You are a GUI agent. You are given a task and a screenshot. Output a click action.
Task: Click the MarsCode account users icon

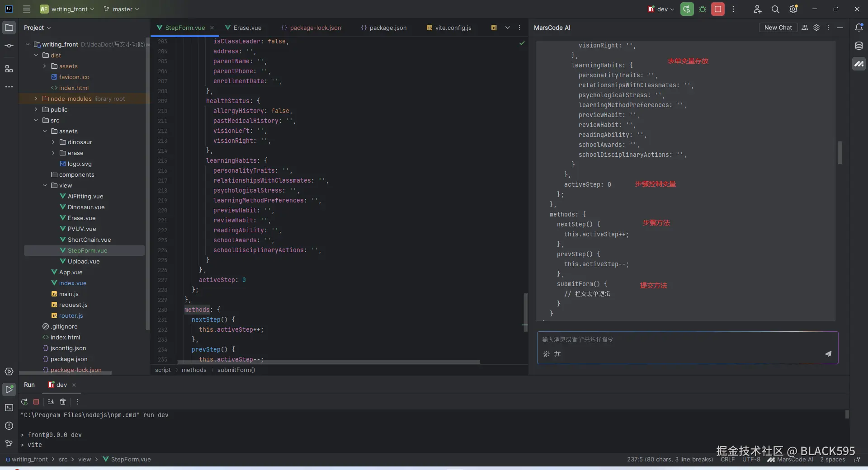click(x=805, y=28)
